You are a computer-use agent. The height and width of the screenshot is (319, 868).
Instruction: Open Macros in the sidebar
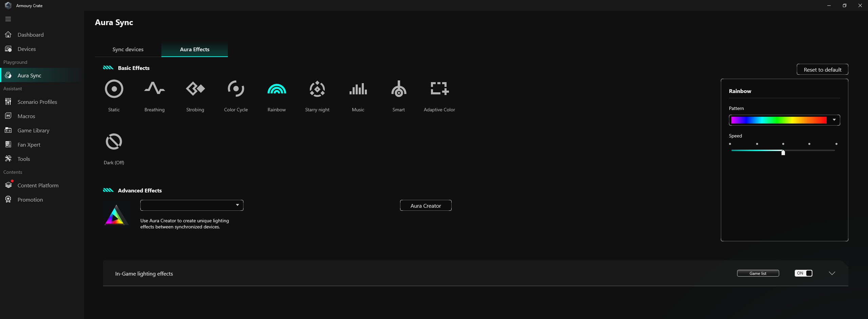tap(42, 116)
